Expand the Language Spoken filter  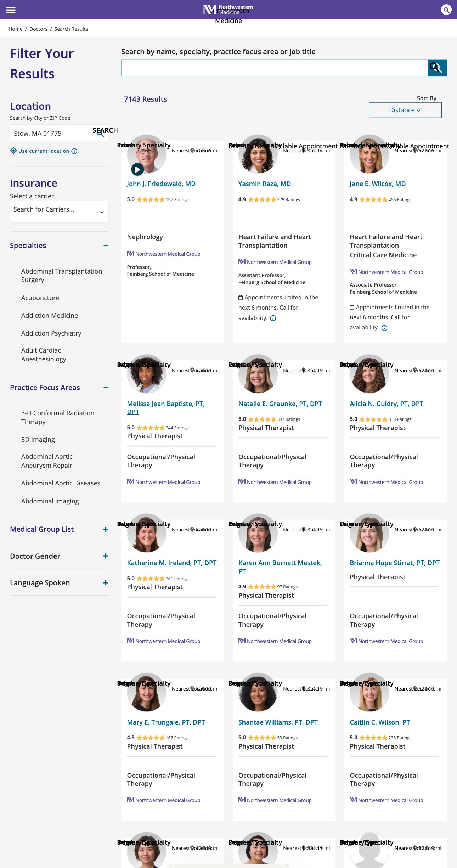pyautogui.click(x=106, y=583)
